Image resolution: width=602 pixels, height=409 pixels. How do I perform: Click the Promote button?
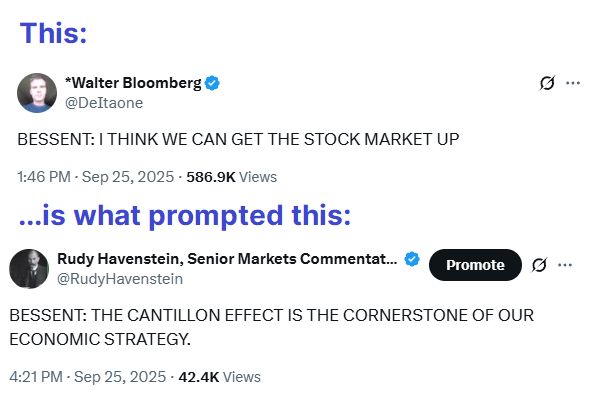click(x=475, y=264)
